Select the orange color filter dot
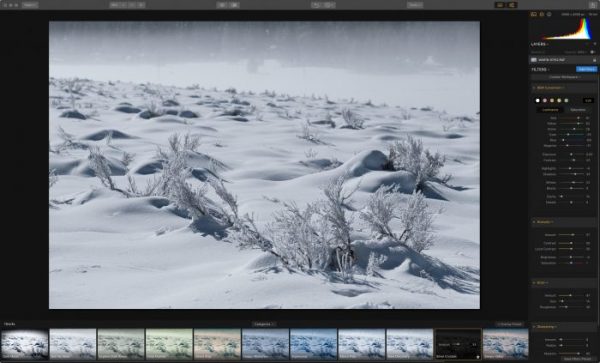The image size is (600, 363). [x=552, y=101]
